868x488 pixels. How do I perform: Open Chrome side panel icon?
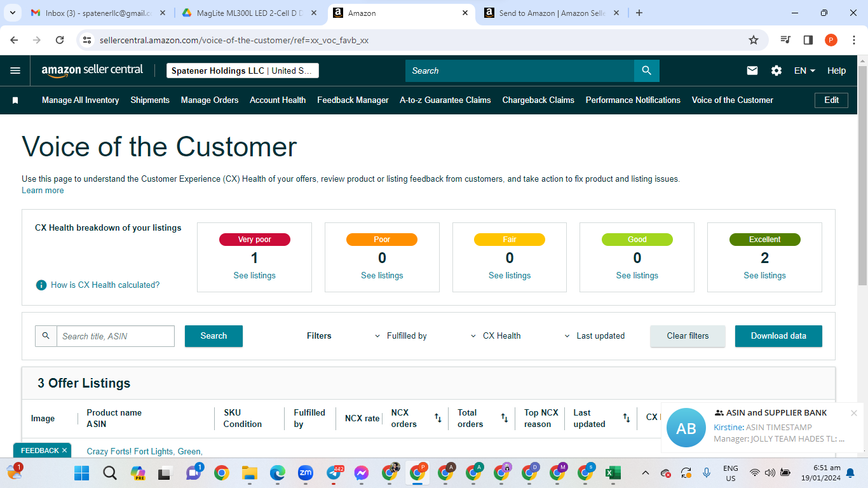[808, 40]
